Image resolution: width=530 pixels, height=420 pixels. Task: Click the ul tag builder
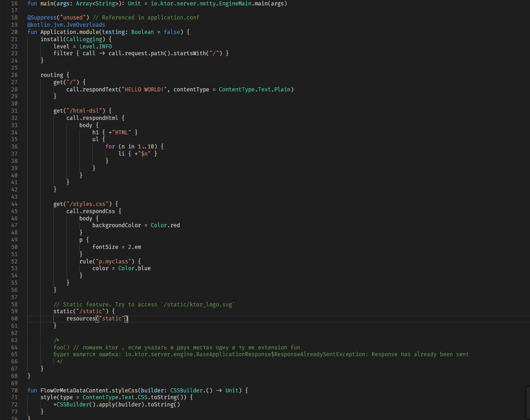coord(95,139)
